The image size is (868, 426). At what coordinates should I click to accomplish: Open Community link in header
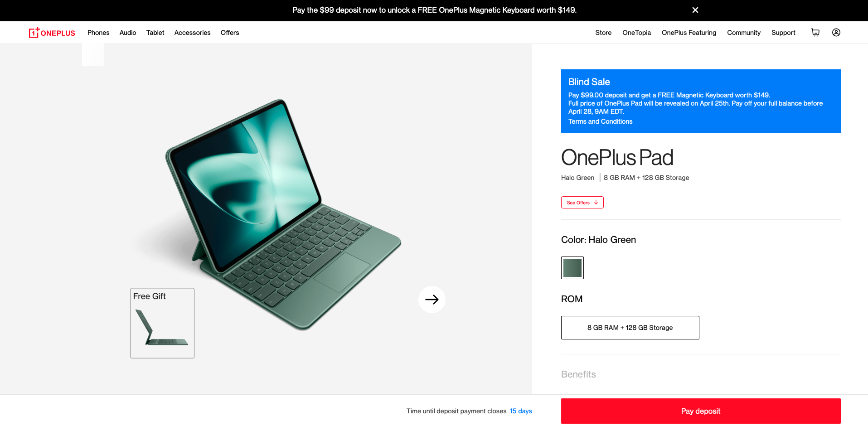pos(744,33)
